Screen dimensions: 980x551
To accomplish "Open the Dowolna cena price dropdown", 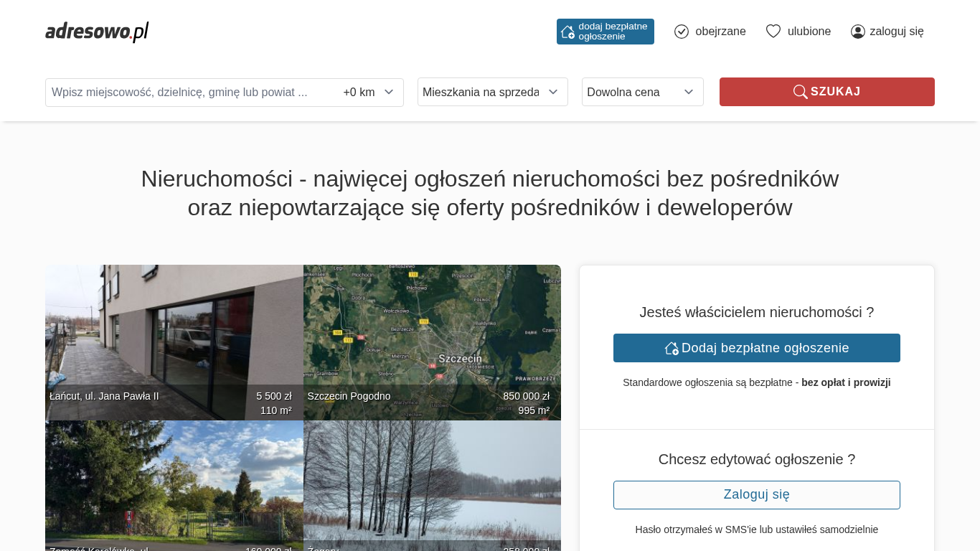I will pos(642,92).
